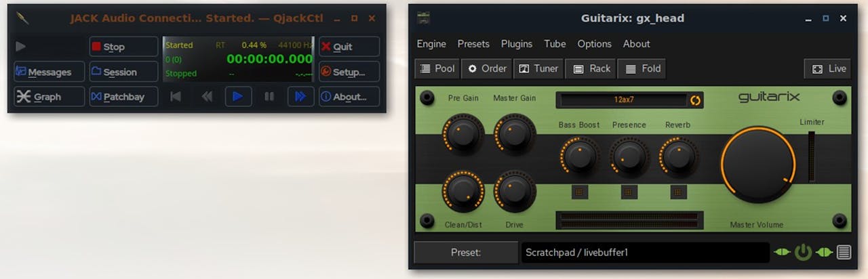This screenshot has width=868, height=279.
Task: Click the disabled Start arrow in QjackCtl
Action: (x=21, y=47)
